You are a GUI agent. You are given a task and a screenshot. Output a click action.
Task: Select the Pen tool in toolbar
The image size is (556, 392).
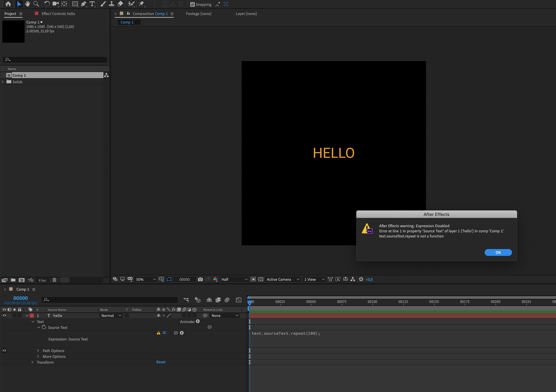(x=83, y=4)
